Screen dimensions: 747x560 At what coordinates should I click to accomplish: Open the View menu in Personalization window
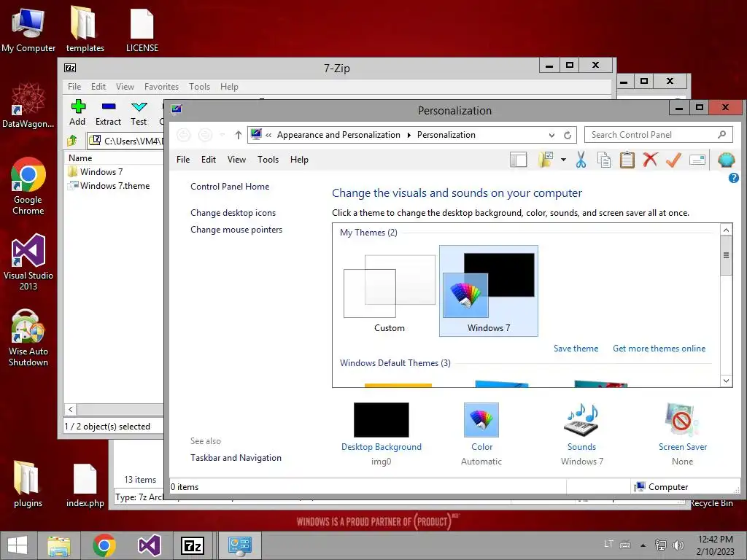coord(236,160)
